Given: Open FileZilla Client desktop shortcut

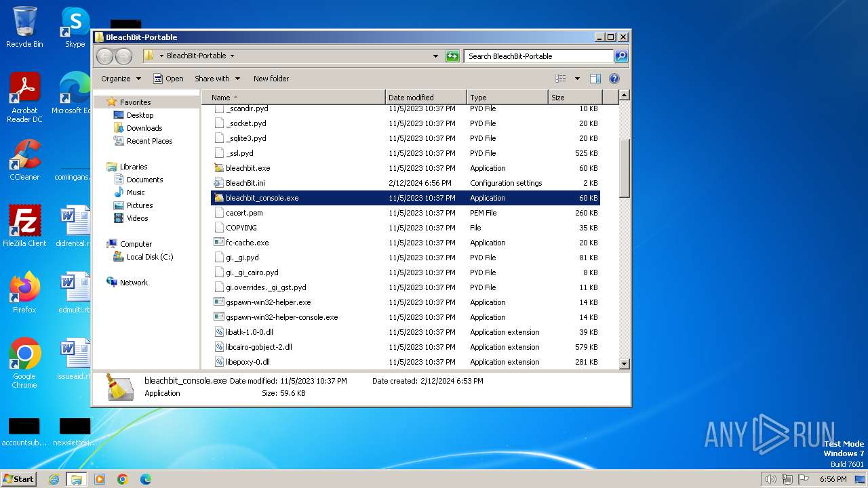Looking at the screenshot, I should click(24, 226).
